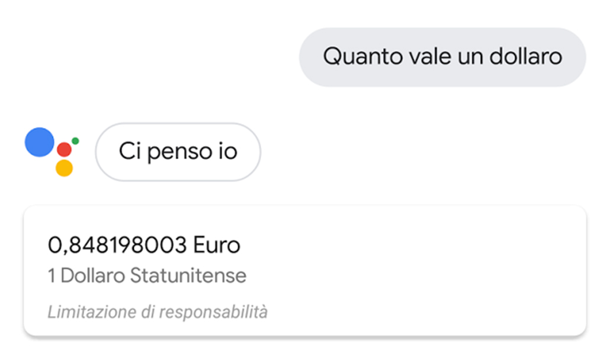Click the word "Limitazione" in the disclaimer
610x364 pixels.
[83, 311]
